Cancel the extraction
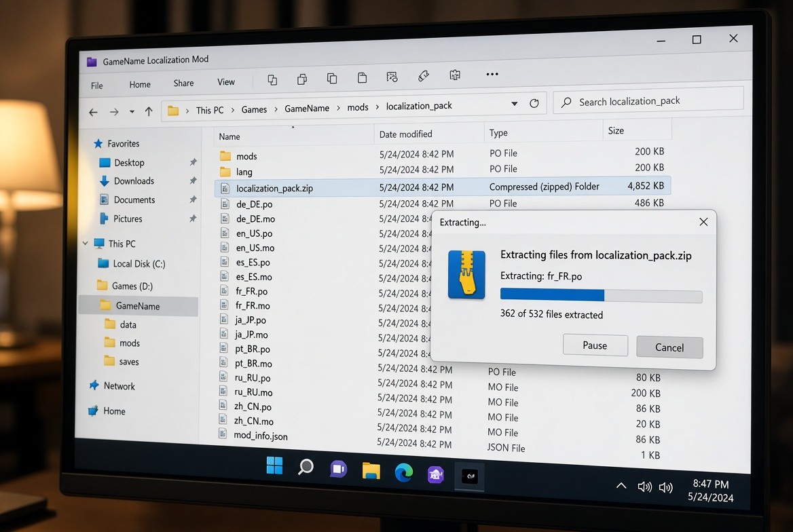793x532 pixels. [x=669, y=347]
